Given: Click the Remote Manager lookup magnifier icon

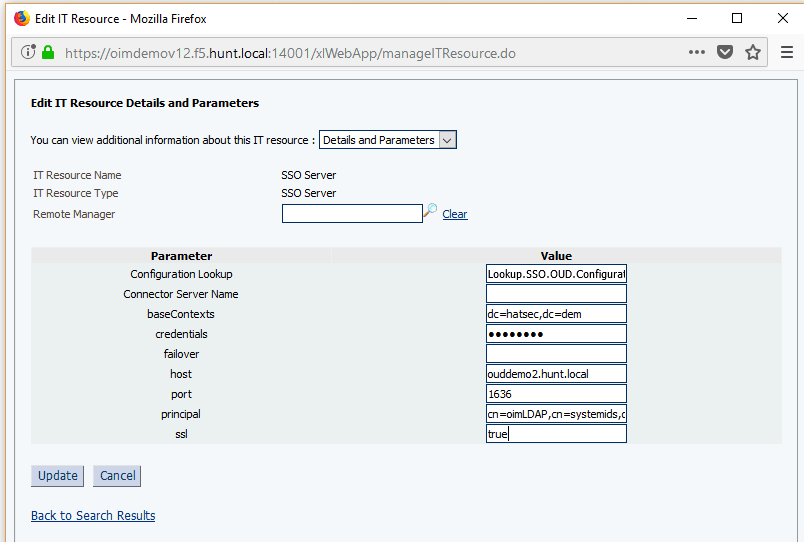Looking at the screenshot, I should click(431, 212).
